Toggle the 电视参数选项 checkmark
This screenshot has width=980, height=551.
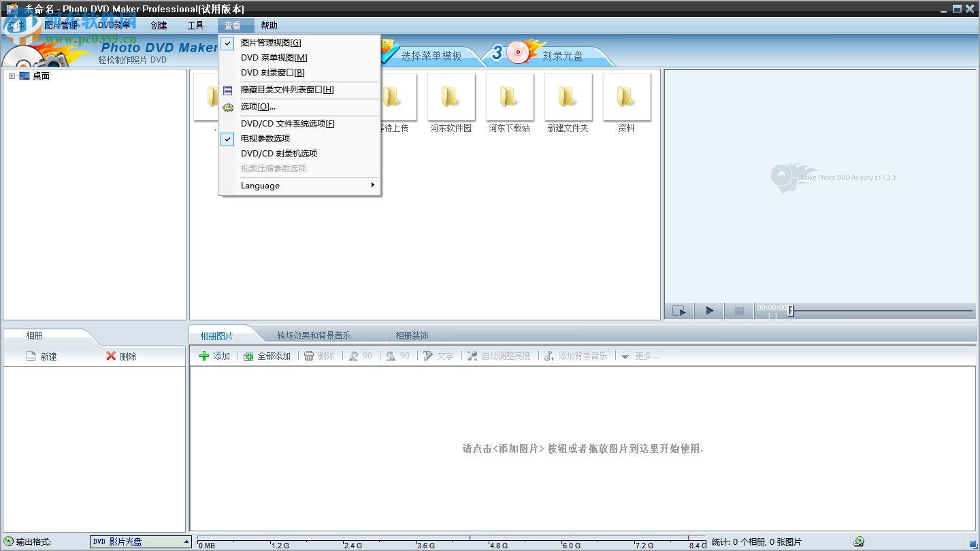[x=265, y=138]
